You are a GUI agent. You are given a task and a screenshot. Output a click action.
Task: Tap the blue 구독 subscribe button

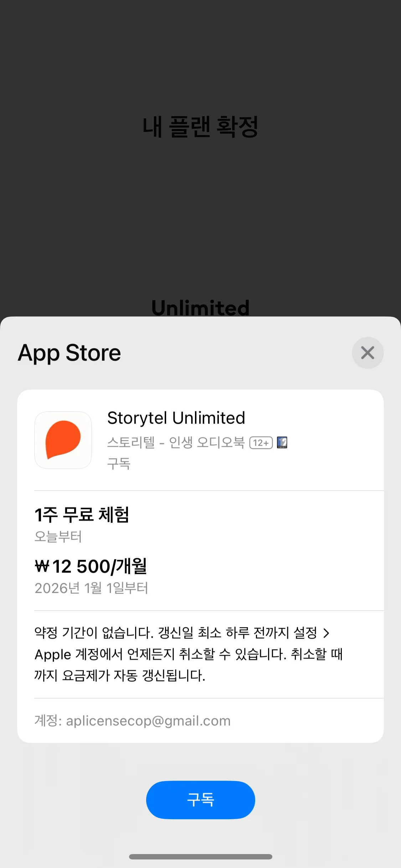pos(200,800)
